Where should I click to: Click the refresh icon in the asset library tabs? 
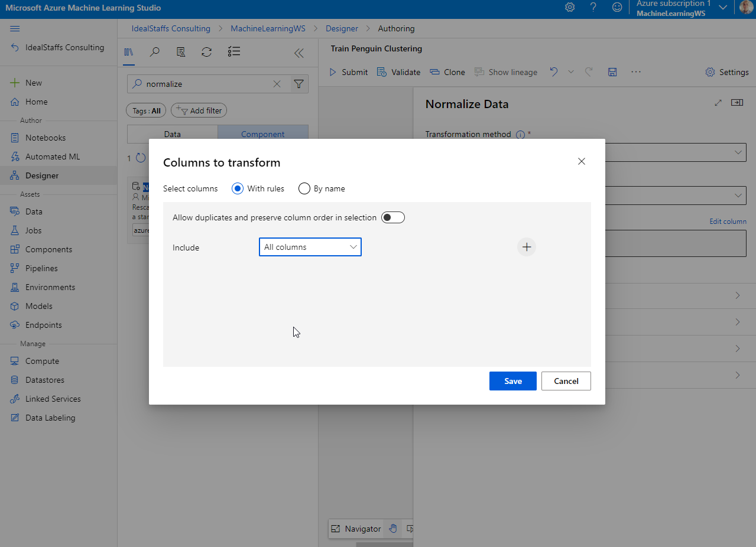coord(206,52)
